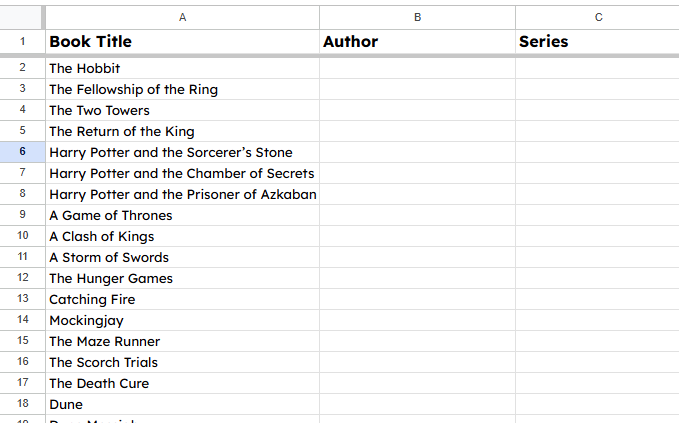Click the Dune cell
Image resolution: width=679 pixels, height=423 pixels.
pos(182,404)
